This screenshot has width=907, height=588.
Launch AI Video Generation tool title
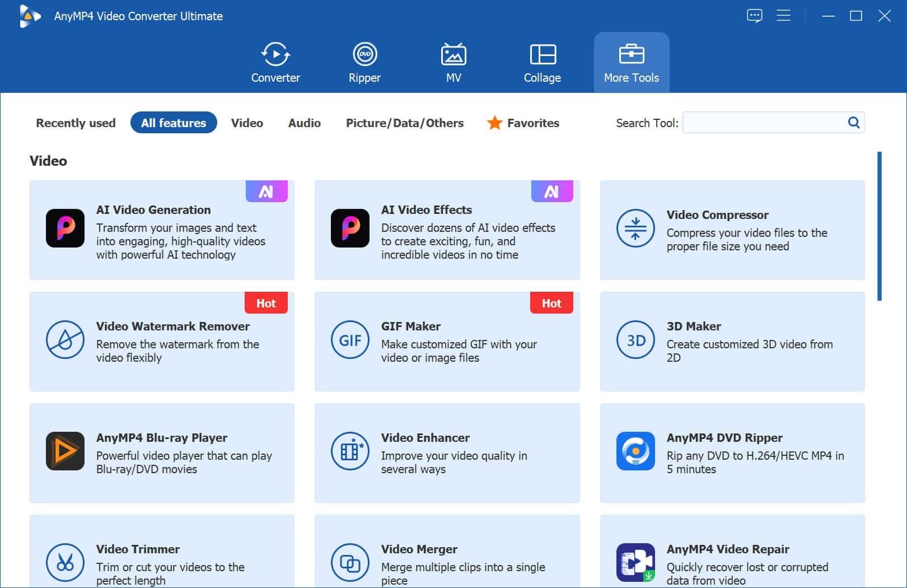[153, 209]
